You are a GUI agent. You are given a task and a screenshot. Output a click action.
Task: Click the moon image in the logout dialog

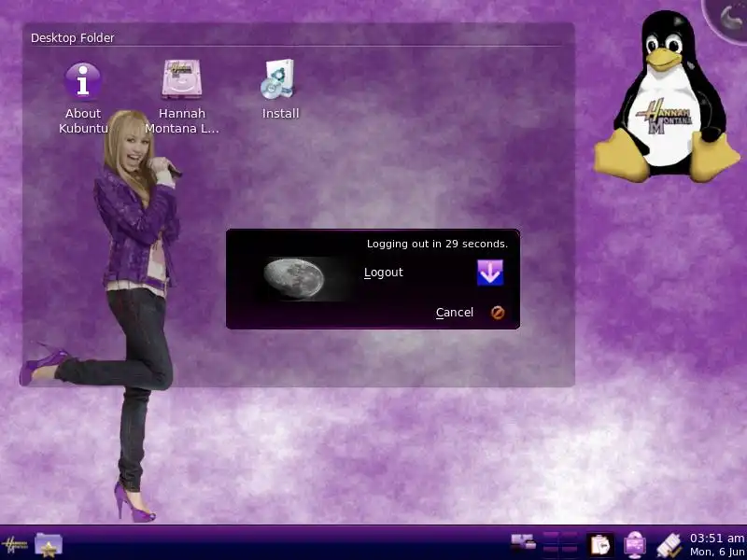[294, 278]
